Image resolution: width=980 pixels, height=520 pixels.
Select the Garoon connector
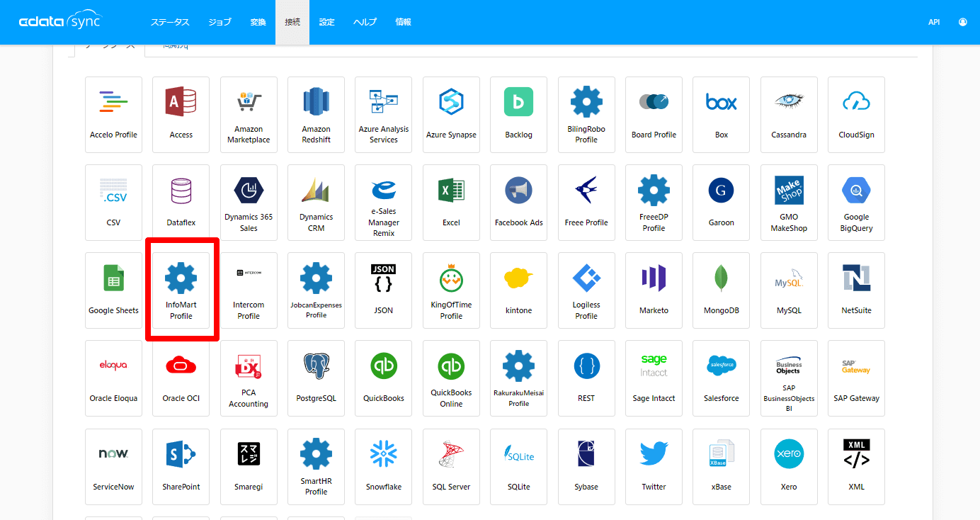(722, 203)
